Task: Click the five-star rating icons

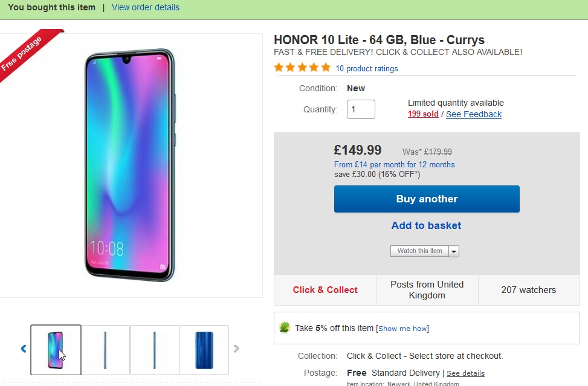Action: pyautogui.click(x=302, y=68)
